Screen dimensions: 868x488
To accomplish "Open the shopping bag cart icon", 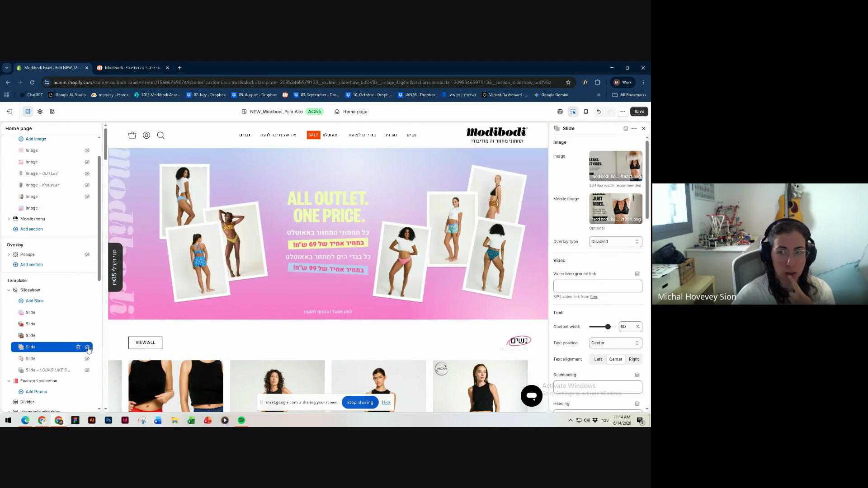I will (x=132, y=135).
